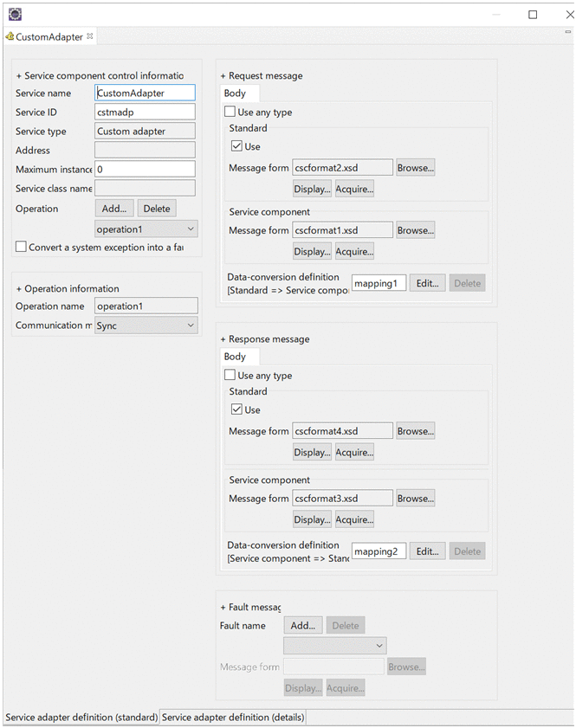Click Delete next to mapping1
This screenshot has width=576, height=728.
click(x=468, y=283)
